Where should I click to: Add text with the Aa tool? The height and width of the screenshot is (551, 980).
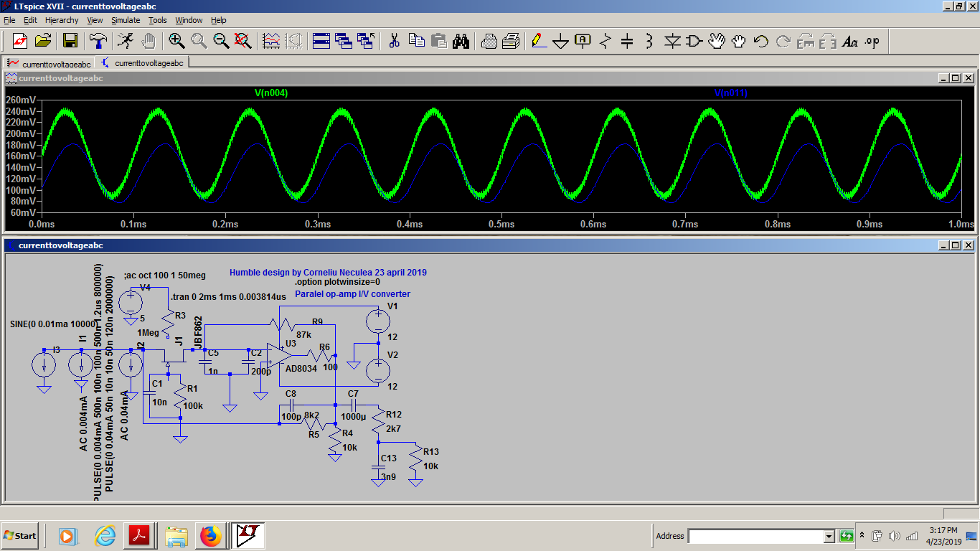tap(850, 41)
